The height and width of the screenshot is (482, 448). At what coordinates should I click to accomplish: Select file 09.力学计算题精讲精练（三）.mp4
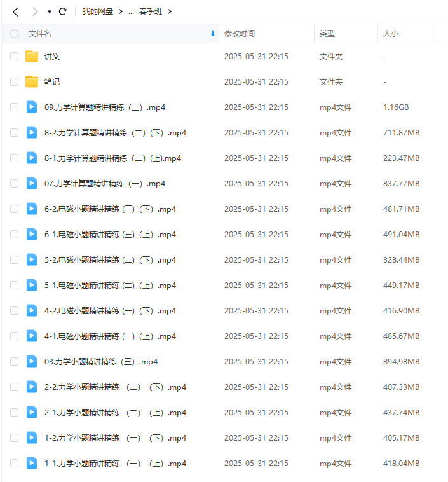point(105,107)
